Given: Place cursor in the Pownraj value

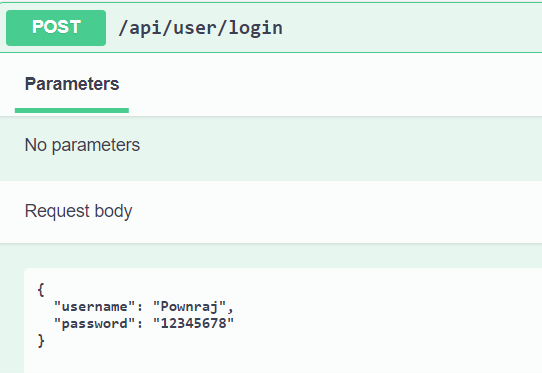Looking at the screenshot, I should click(189, 307).
